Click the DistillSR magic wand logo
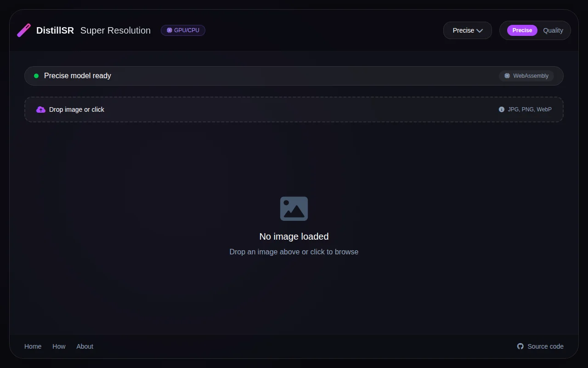Viewport: 588px width, 368px height. (x=24, y=30)
